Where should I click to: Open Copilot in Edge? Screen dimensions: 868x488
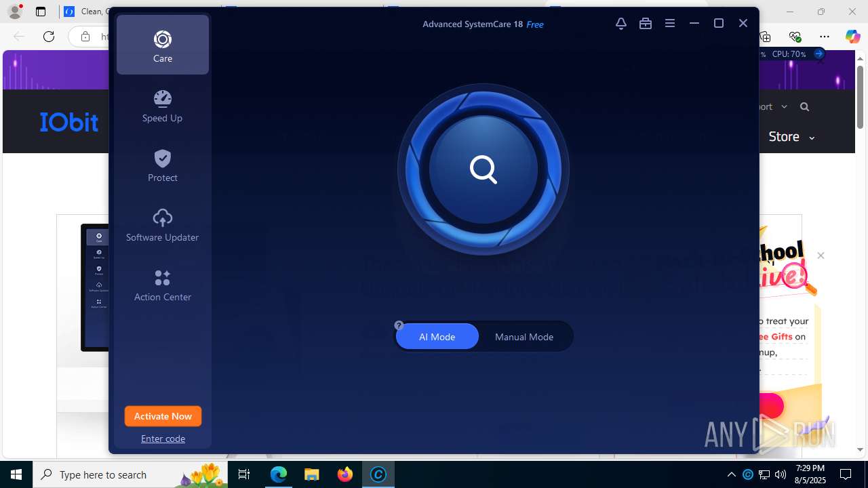(x=852, y=37)
